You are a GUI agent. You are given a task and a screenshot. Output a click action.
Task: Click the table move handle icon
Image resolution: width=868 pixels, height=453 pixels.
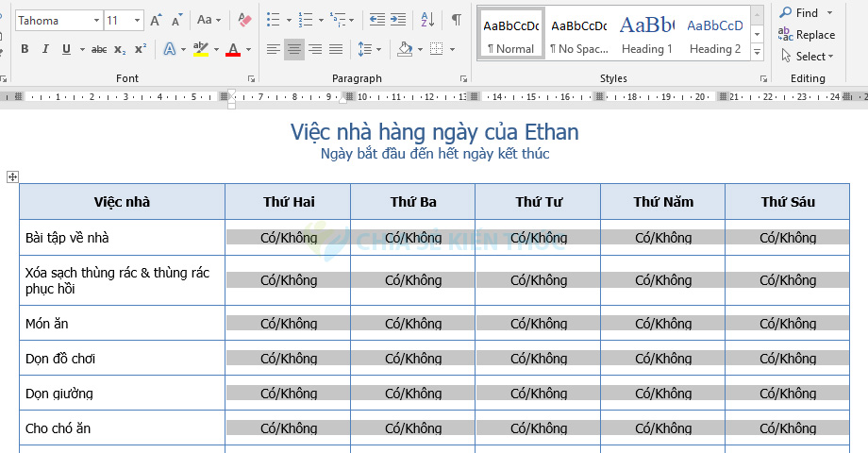point(12,177)
